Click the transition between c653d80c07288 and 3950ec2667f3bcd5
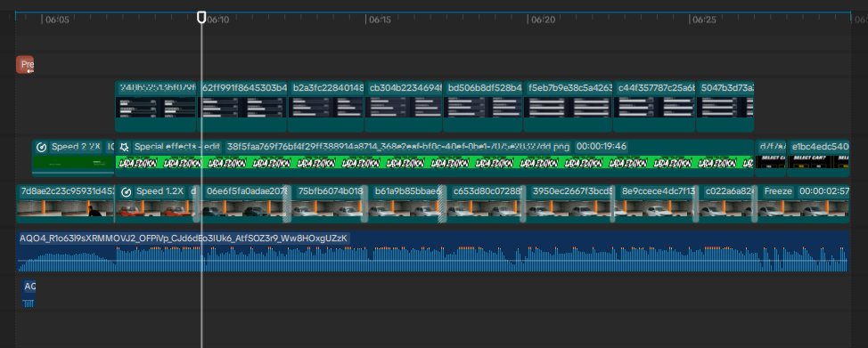Screen dimensions: 868x348 [523, 203]
